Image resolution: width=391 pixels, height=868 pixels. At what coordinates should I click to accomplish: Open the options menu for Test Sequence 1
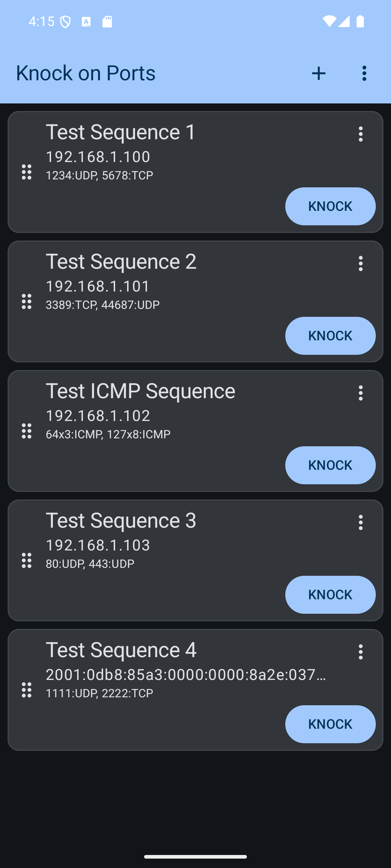(x=360, y=134)
